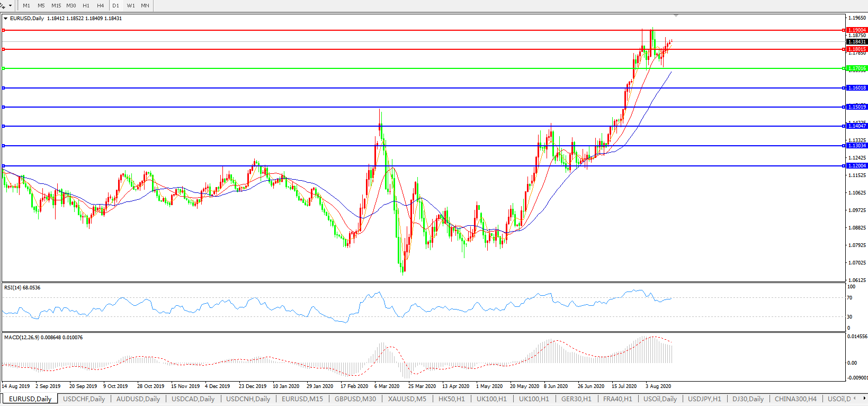Click the toolbar grip handle before M1
Screen dimensions: 868x406
[x=17, y=5]
